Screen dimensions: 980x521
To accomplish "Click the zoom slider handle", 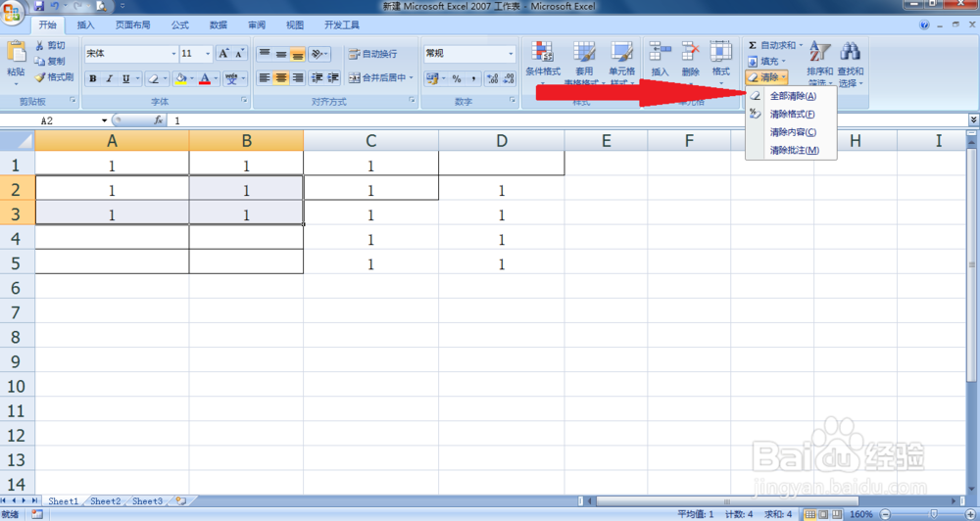I will (934, 514).
